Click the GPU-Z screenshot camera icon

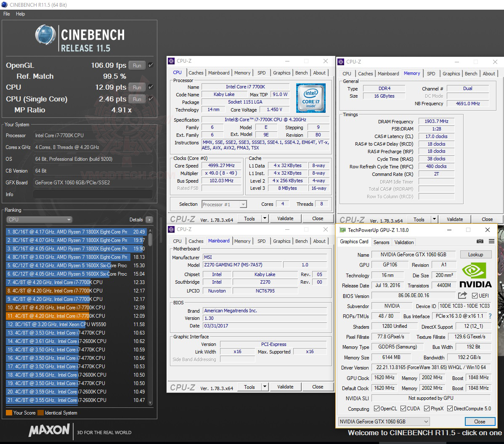[x=480, y=242]
